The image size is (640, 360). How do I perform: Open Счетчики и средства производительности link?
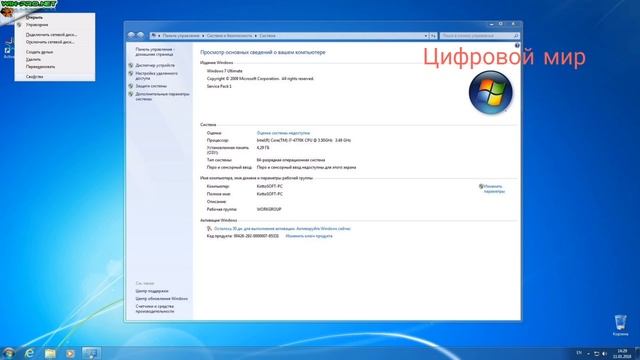coord(155,309)
